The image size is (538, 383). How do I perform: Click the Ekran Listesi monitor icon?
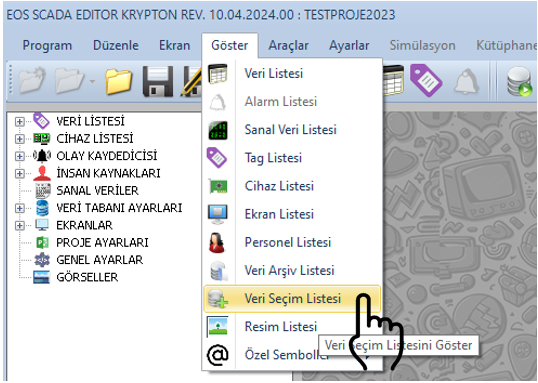[x=218, y=214]
